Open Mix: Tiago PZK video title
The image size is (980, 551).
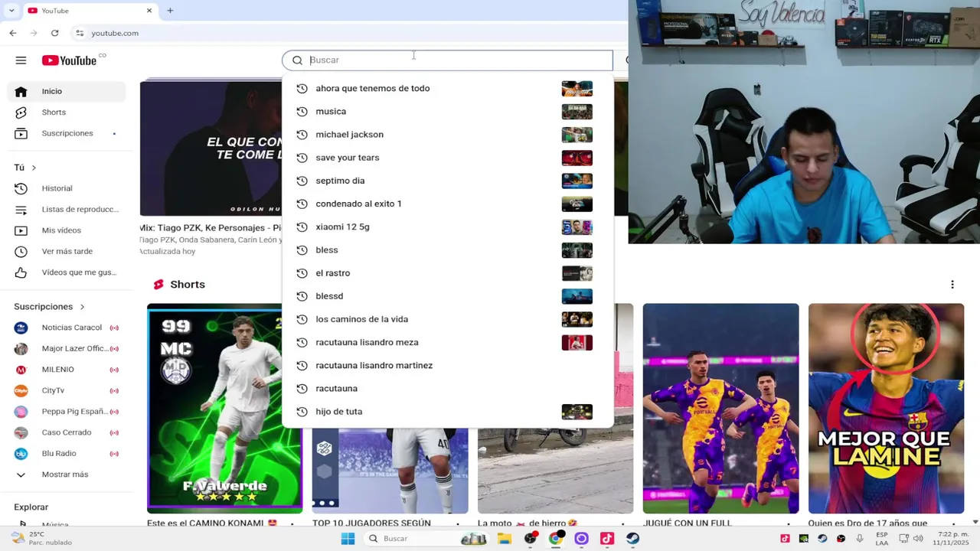[x=211, y=228]
